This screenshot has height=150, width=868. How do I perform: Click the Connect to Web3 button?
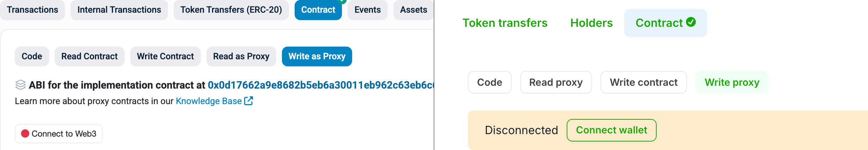[59, 134]
